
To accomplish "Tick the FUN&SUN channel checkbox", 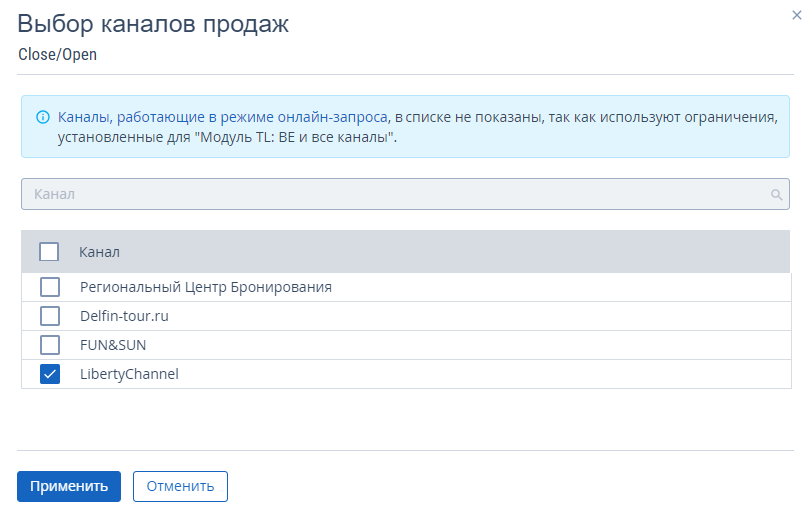I will 49,345.
